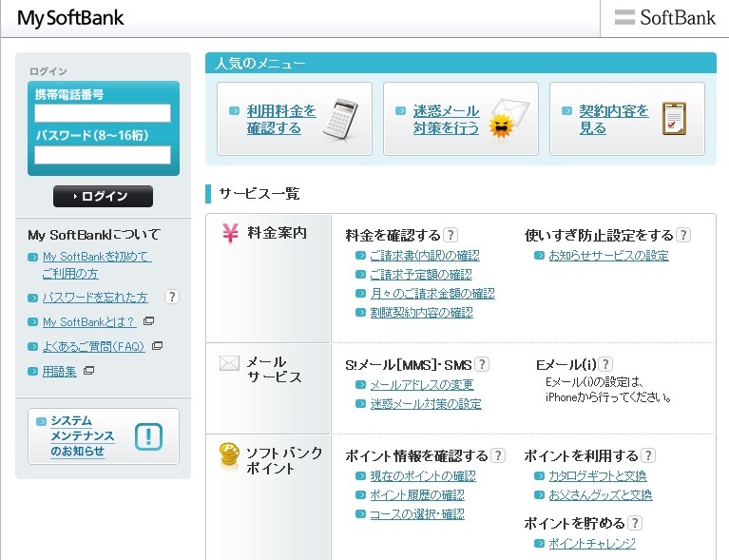
Task: Open ポイントチャレンジ link
Action: (x=592, y=543)
